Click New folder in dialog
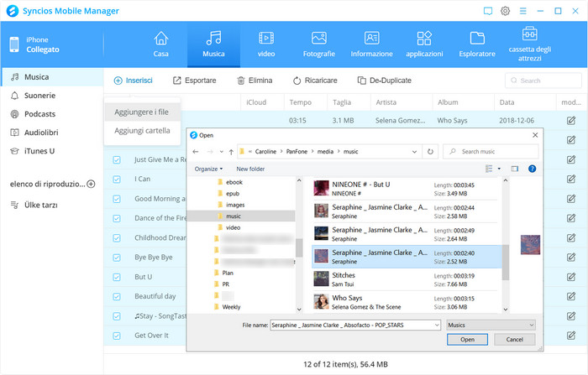The width and height of the screenshot is (588, 375). 250,169
